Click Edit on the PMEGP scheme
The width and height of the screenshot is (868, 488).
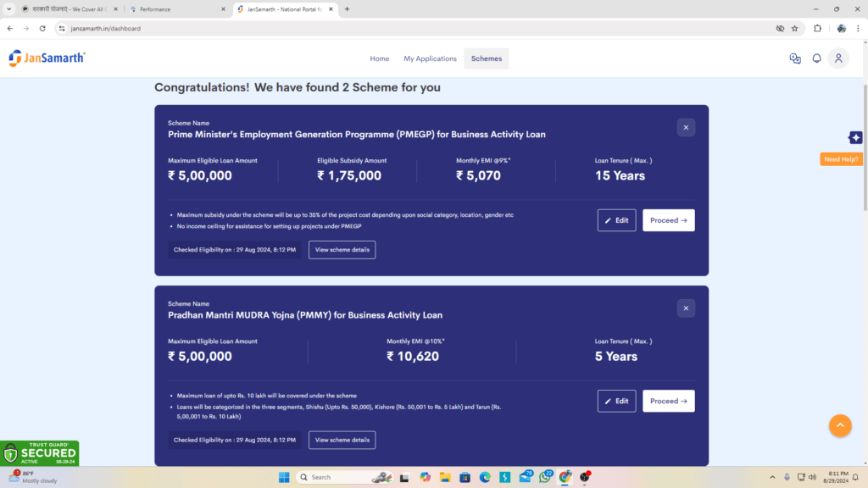pyautogui.click(x=617, y=220)
